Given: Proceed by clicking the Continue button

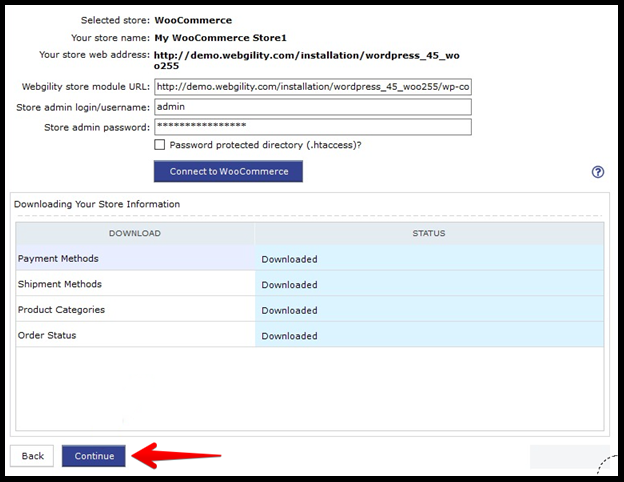Looking at the screenshot, I should tap(94, 456).
